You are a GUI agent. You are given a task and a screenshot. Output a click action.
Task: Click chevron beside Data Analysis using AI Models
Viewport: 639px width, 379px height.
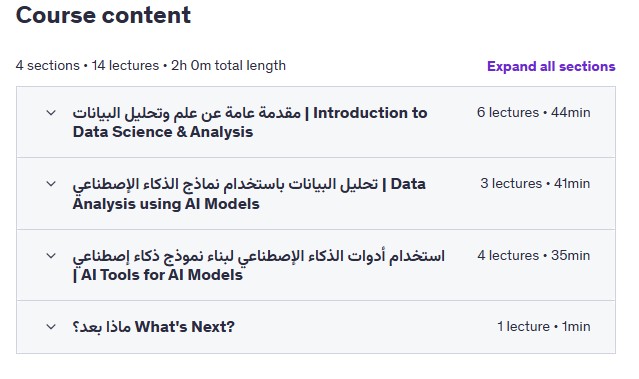pos(51,184)
